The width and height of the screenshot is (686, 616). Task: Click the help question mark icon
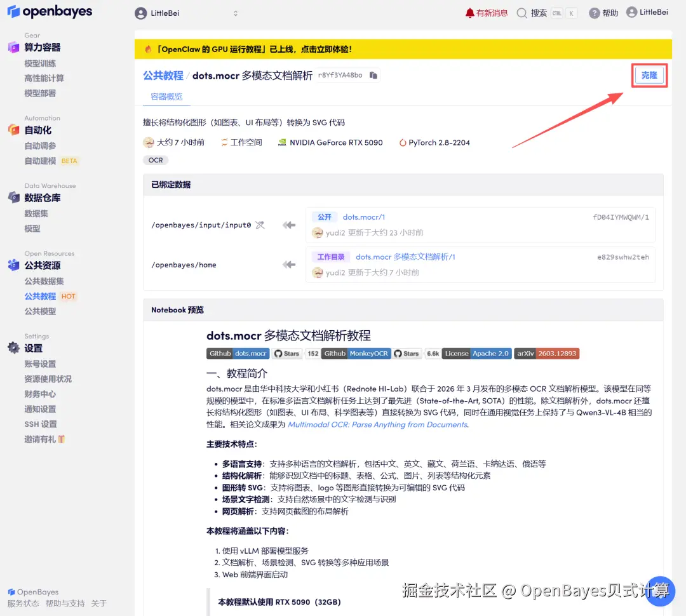[594, 13]
